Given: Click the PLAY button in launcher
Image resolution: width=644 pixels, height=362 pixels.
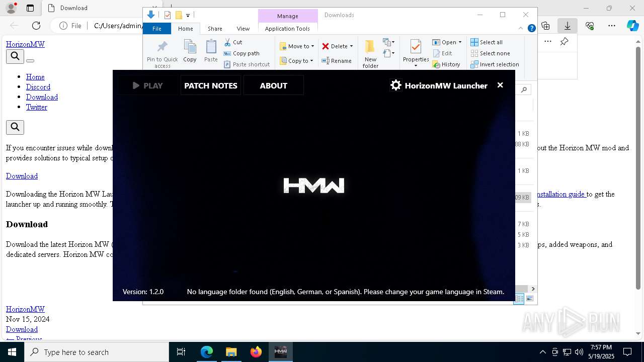Looking at the screenshot, I should [x=148, y=85].
